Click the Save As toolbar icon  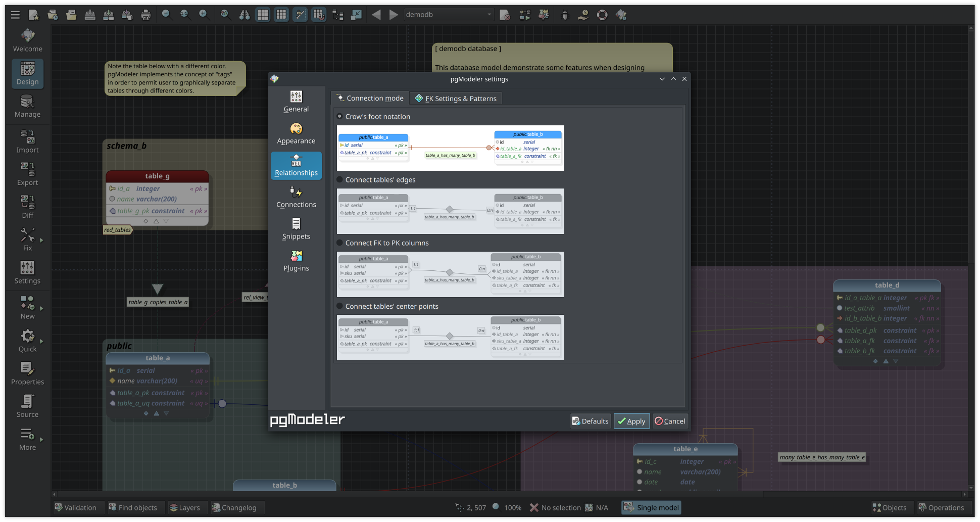pyautogui.click(x=108, y=15)
